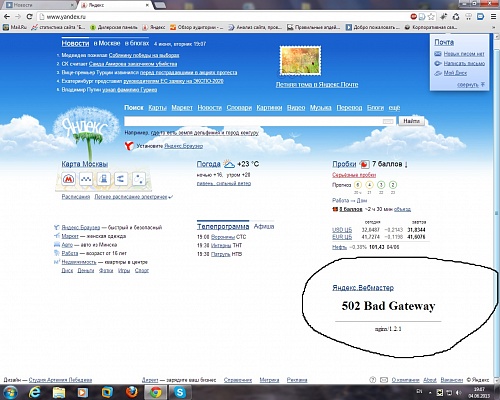The image size is (500, 400).
Task: Click the Найти search button
Action: pos(411,121)
